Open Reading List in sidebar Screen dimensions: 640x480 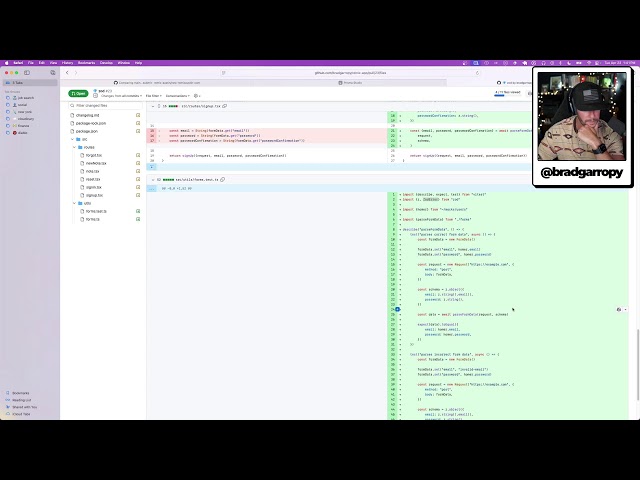(21, 400)
